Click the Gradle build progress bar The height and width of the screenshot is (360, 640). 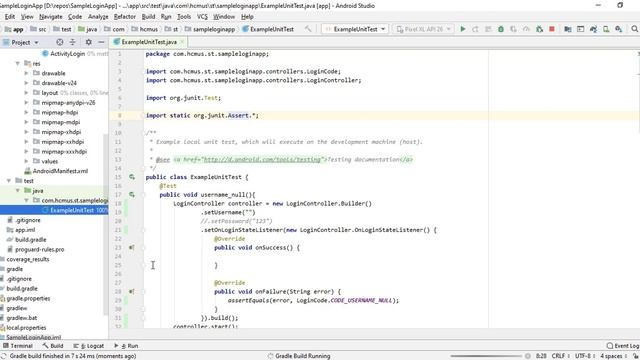486,356
